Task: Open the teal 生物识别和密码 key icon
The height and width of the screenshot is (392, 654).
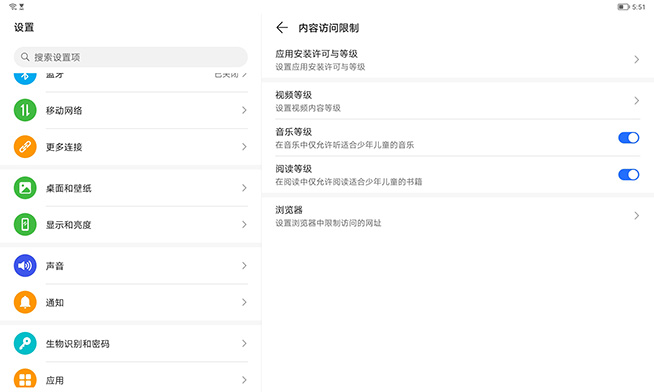Action: (x=25, y=343)
